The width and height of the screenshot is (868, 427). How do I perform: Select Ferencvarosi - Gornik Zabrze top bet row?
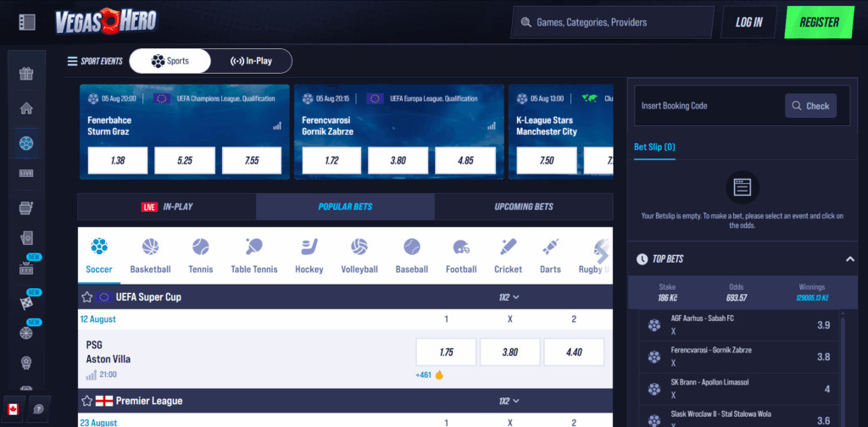740,357
